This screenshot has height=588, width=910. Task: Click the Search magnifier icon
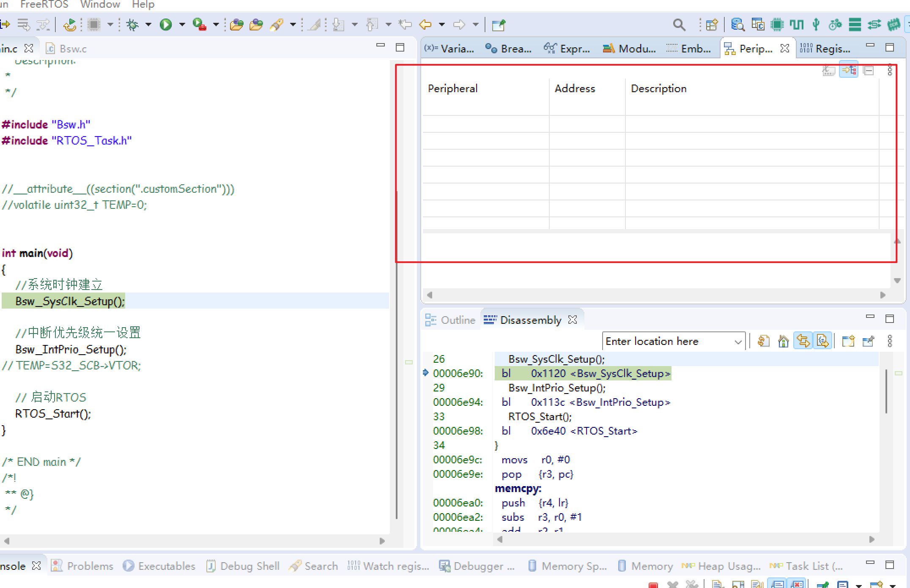pos(679,25)
